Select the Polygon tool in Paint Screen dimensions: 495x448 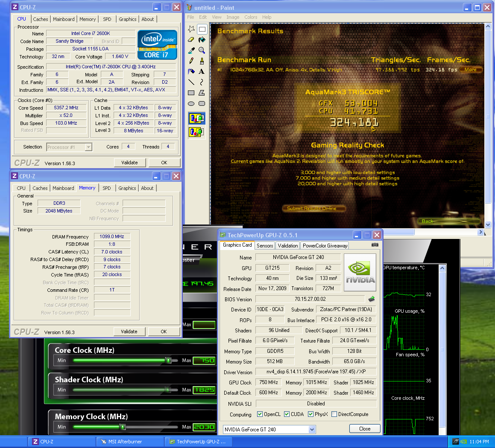pyautogui.click(x=202, y=93)
